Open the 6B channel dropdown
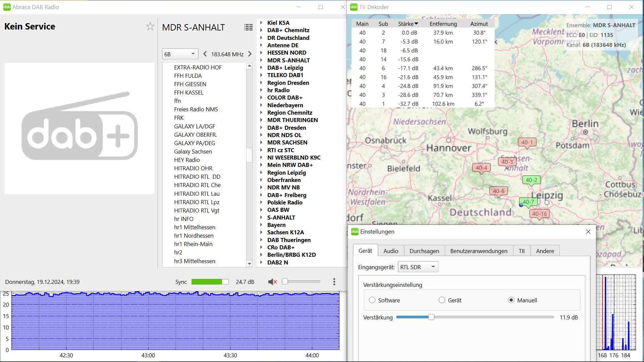 180,54
